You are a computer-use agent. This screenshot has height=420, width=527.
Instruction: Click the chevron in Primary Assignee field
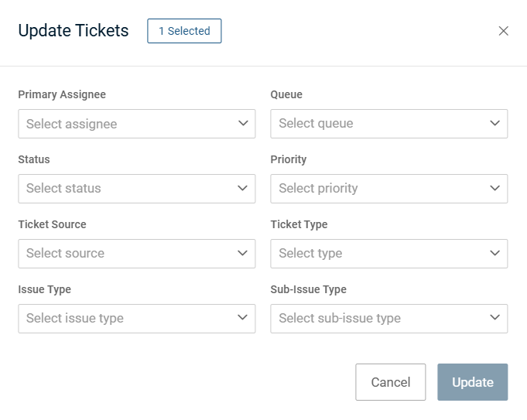pyautogui.click(x=243, y=123)
